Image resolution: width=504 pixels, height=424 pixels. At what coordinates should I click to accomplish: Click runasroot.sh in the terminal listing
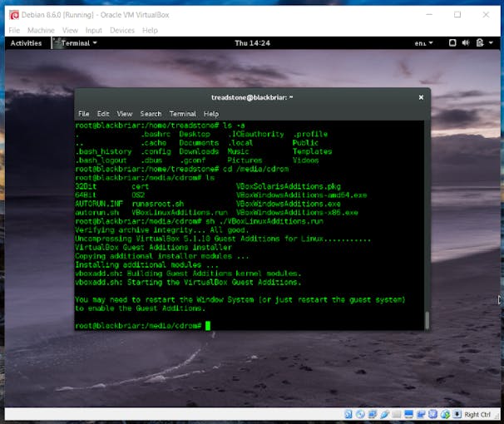(x=158, y=204)
